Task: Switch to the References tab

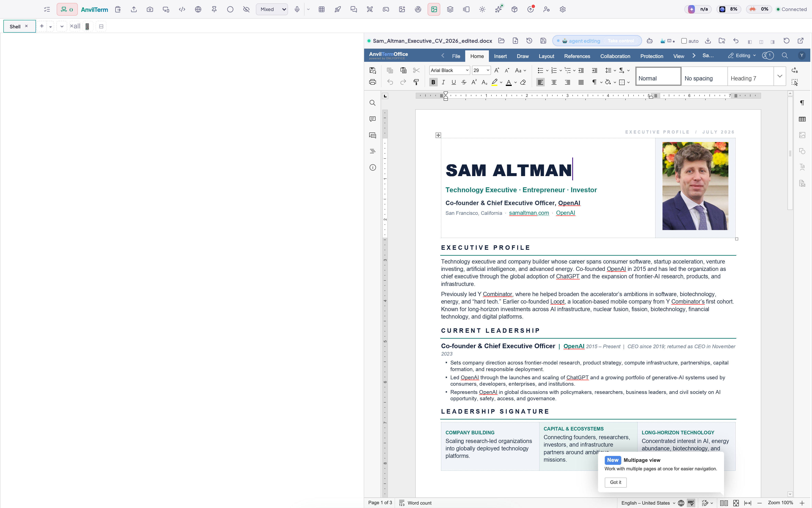Action: coord(577,56)
